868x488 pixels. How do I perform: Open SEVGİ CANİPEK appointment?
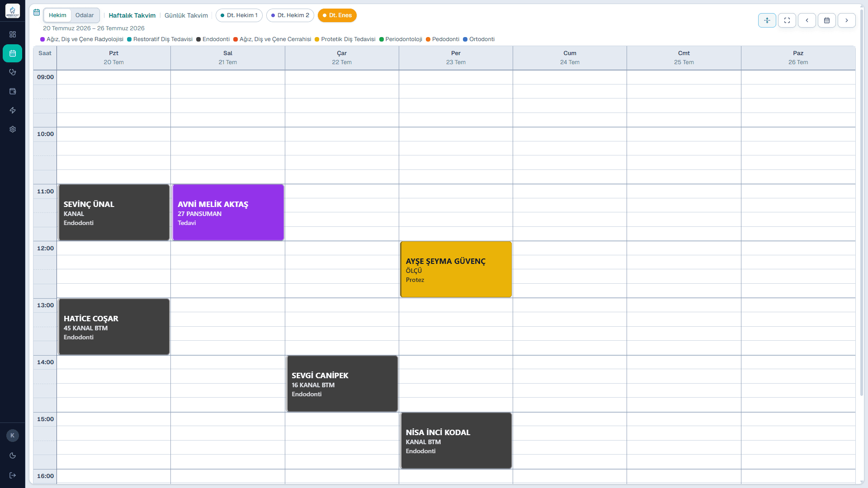point(342,384)
